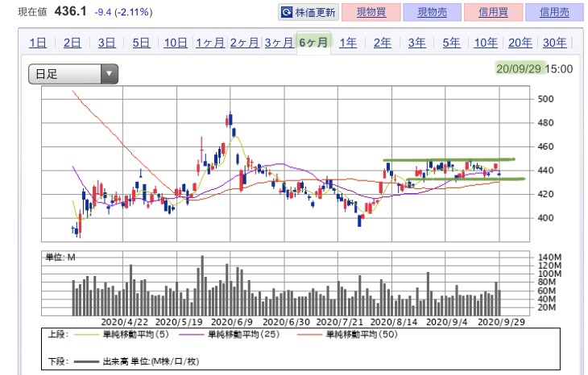
Task: Select the 3日 period tab
Action: click(x=106, y=43)
